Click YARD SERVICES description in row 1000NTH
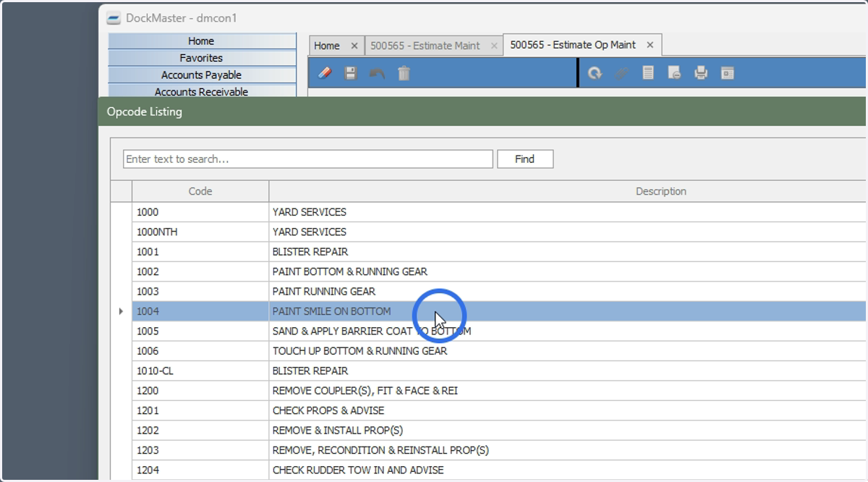This screenshot has width=868, height=482. (x=310, y=232)
